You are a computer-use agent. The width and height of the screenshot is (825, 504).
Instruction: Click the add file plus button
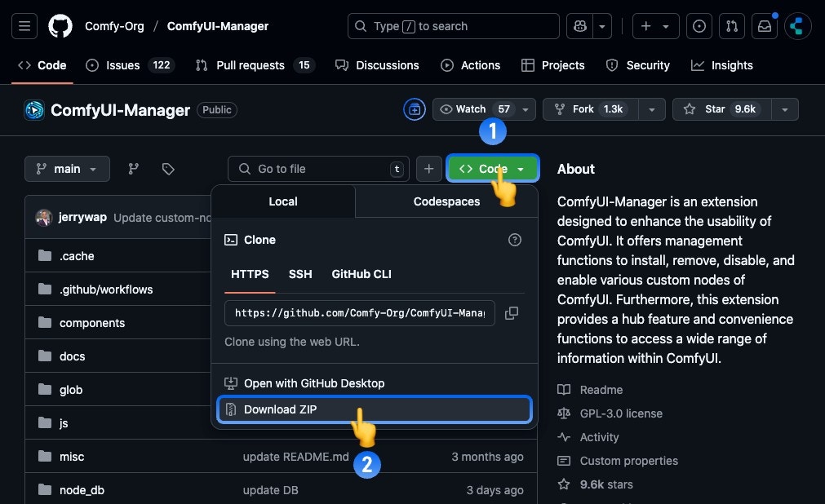tap(428, 169)
